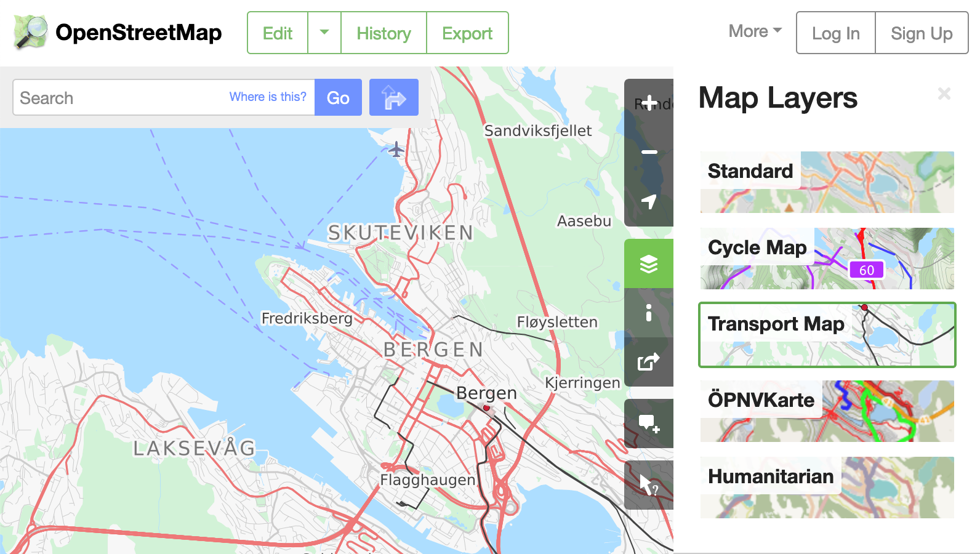Click the OpenStreetMap title text
This screenshot has height=554, width=980.
[139, 33]
